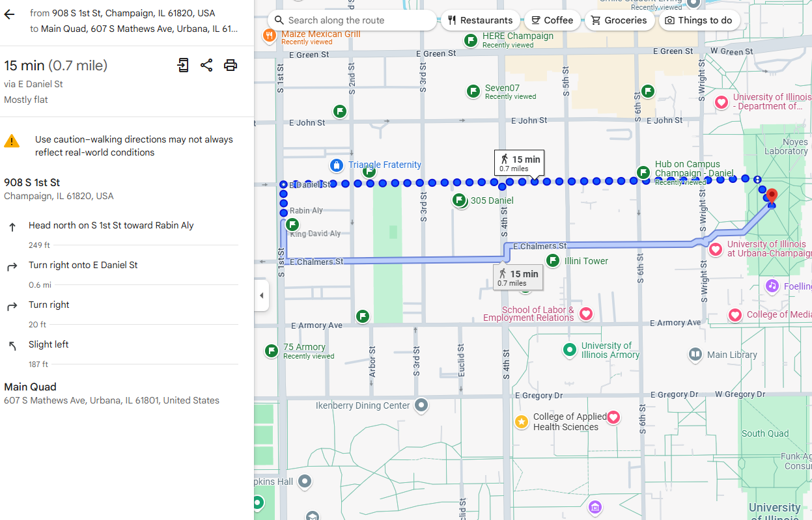Click the Main Library map marker
The image size is (812, 520).
(x=695, y=355)
